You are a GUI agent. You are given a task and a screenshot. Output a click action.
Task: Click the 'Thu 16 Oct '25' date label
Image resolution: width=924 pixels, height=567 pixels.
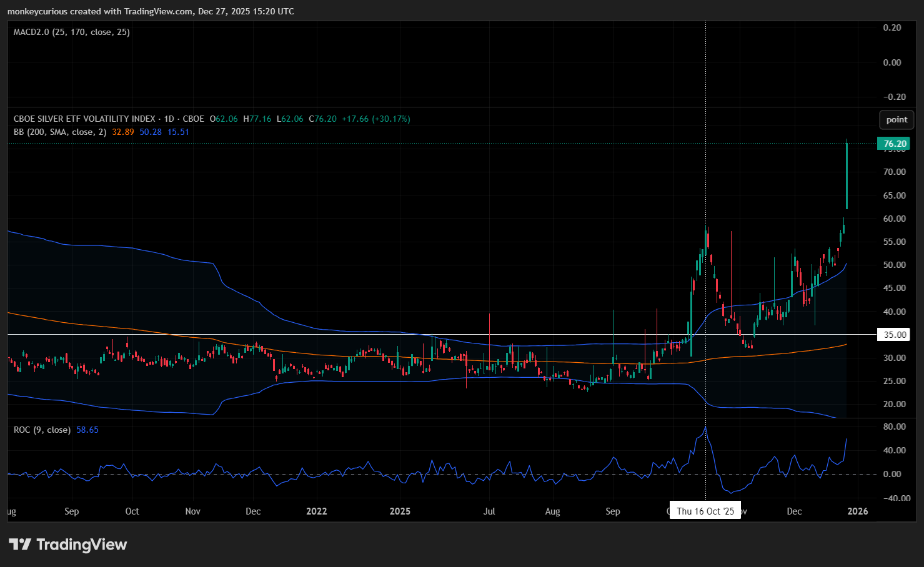pyautogui.click(x=705, y=511)
